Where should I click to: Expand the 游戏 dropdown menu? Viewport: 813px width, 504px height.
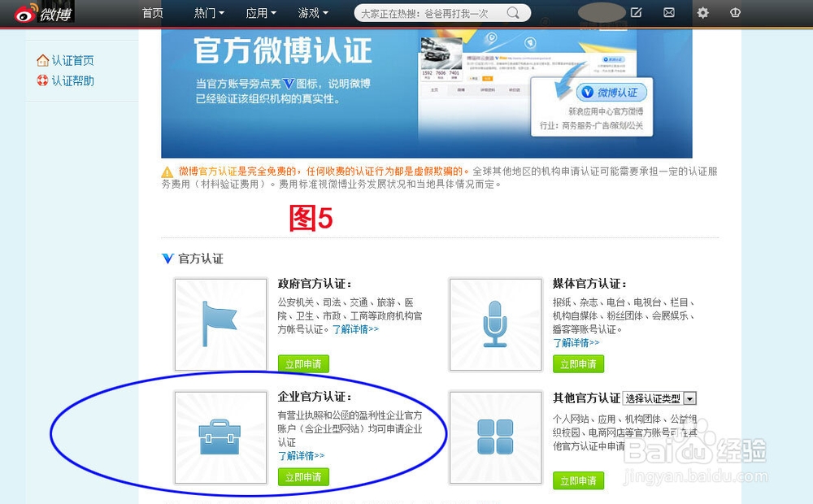coord(313,13)
